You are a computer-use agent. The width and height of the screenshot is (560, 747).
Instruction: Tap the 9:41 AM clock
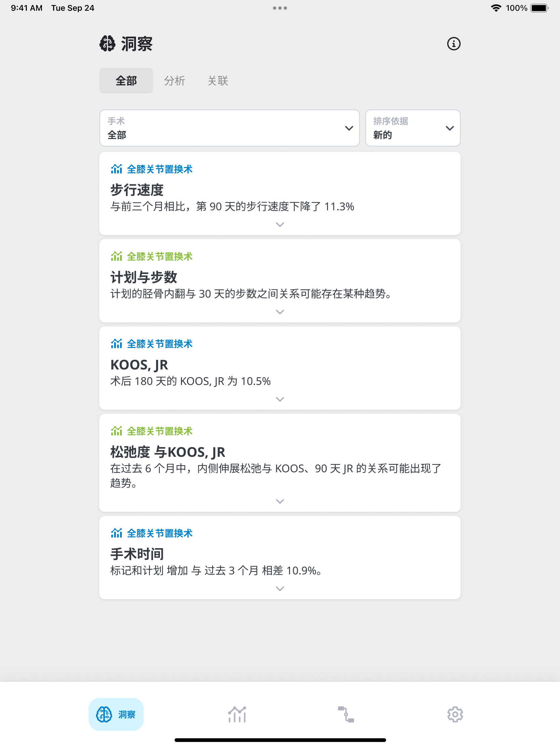click(27, 8)
